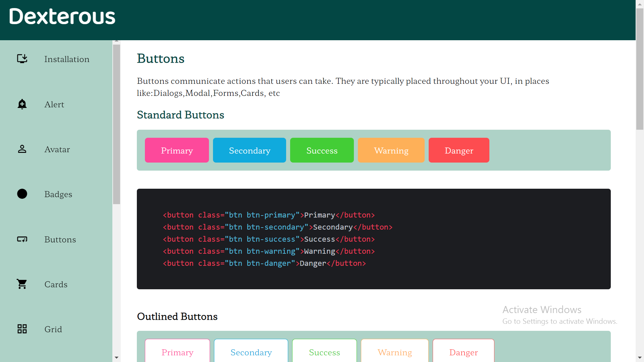Select the Installation download icon in the sidebar

(22, 59)
